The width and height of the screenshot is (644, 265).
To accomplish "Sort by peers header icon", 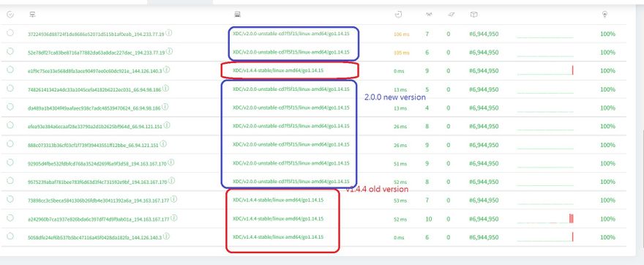I will click(429, 15).
